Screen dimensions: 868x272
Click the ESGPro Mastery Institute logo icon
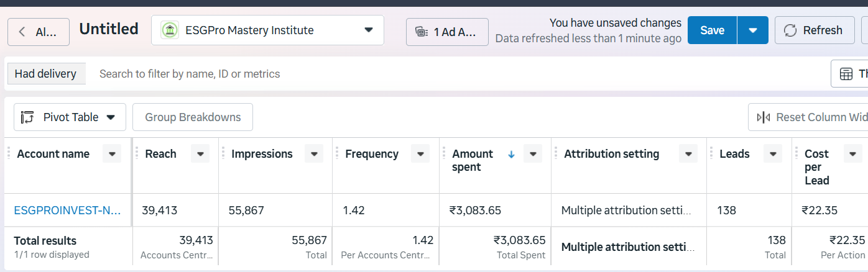pos(169,30)
